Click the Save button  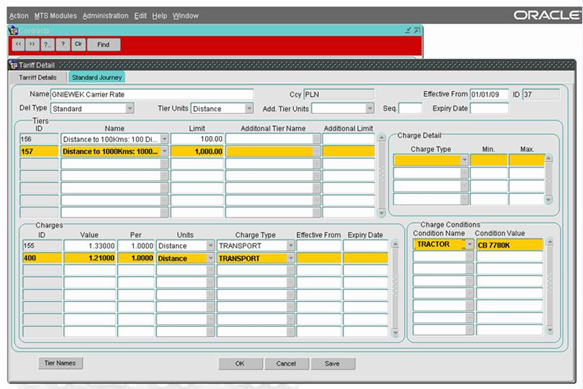(x=332, y=363)
